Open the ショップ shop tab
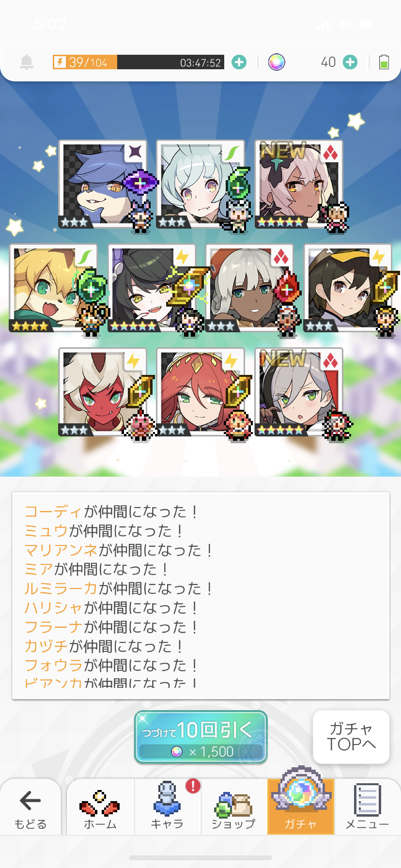The image size is (401, 868). [234, 806]
